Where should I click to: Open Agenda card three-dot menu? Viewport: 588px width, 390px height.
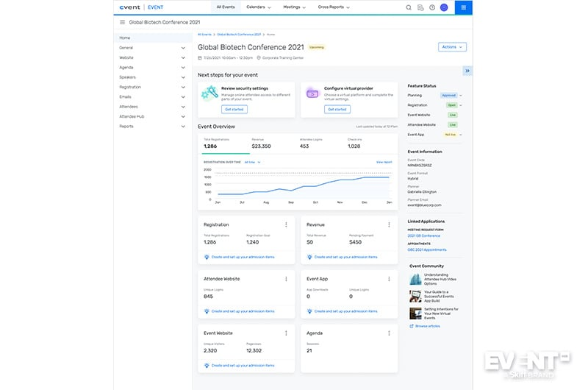pos(389,333)
